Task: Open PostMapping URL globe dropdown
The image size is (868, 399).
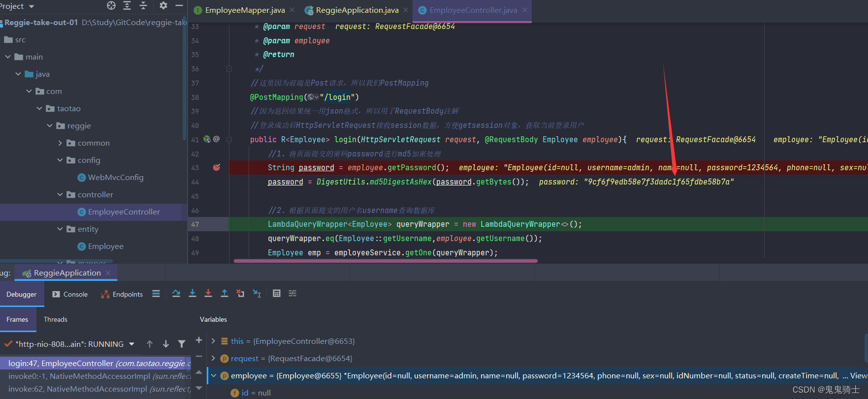Action: coord(313,97)
